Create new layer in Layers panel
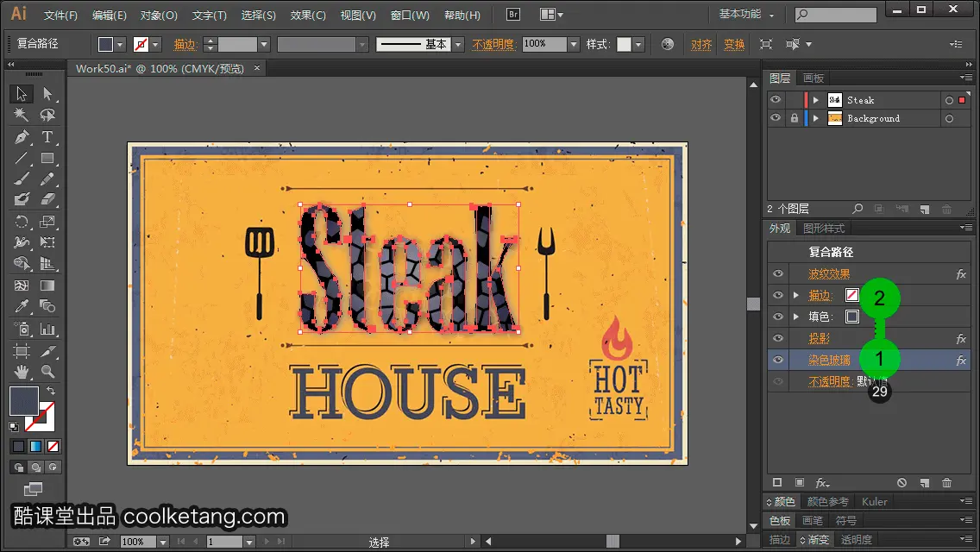The width and height of the screenshot is (980, 552). point(925,209)
